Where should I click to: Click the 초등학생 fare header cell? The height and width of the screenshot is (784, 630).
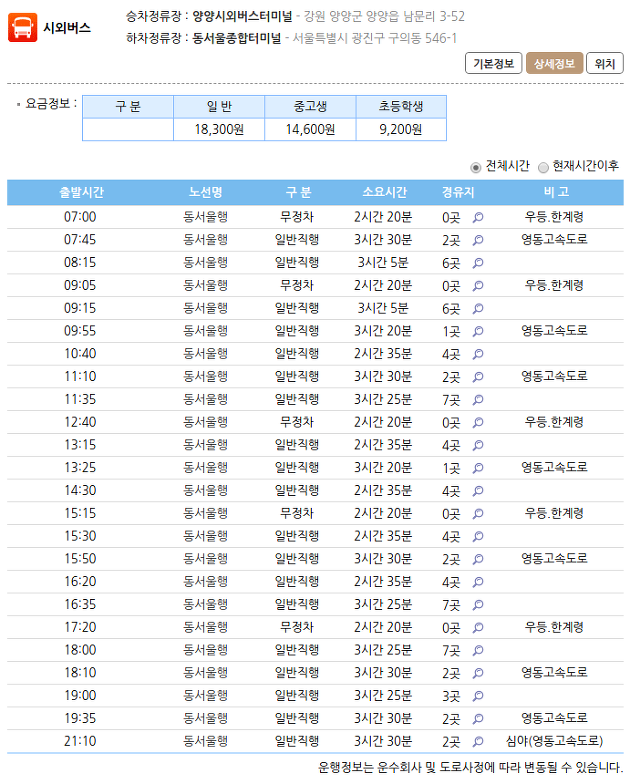(x=401, y=107)
